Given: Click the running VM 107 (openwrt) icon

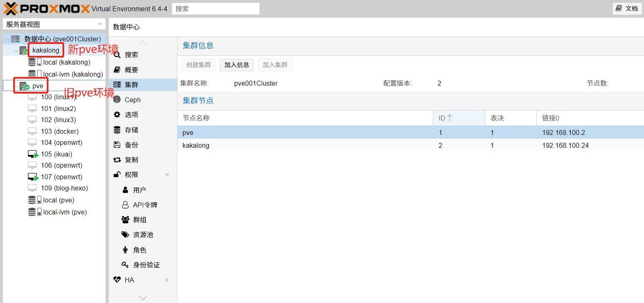Looking at the screenshot, I should pyautogui.click(x=33, y=177).
